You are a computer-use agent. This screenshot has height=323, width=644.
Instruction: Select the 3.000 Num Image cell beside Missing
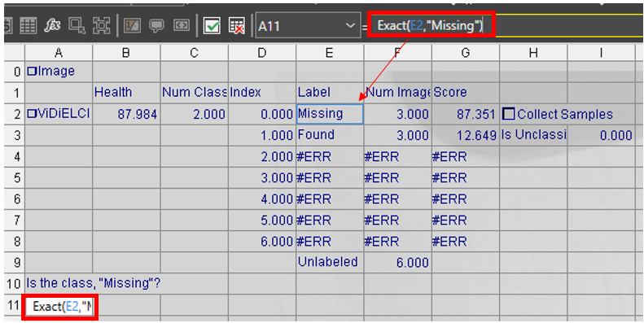(x=397, y=114)
